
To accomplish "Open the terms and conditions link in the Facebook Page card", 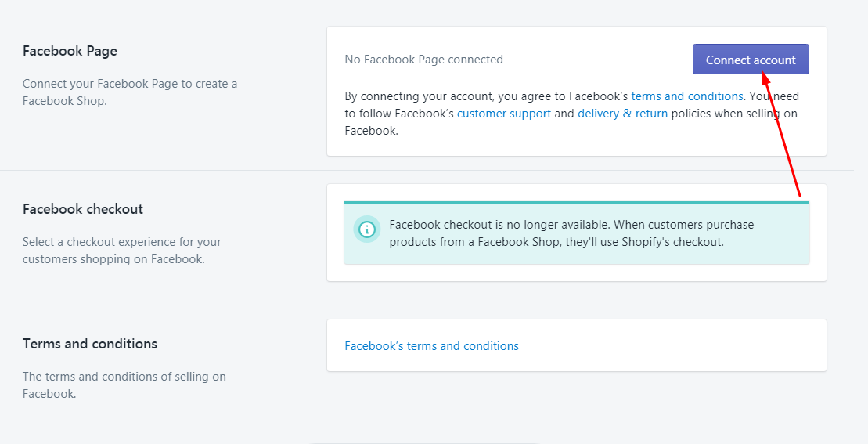I will pyautogui.click(x=687, y=96).
